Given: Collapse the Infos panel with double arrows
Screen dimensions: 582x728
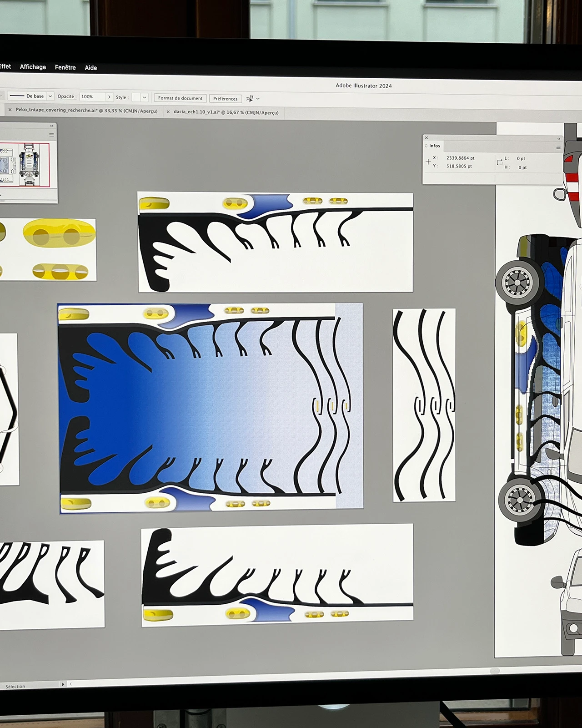Looking at the screenshot, I should point(559,139).
